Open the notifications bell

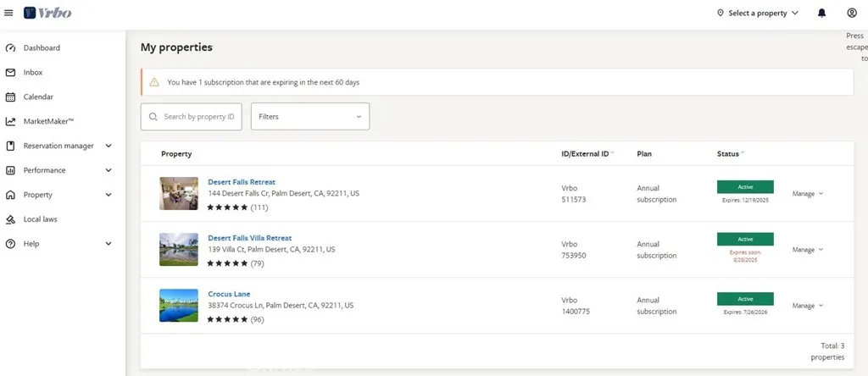click(x=821, y=13)
